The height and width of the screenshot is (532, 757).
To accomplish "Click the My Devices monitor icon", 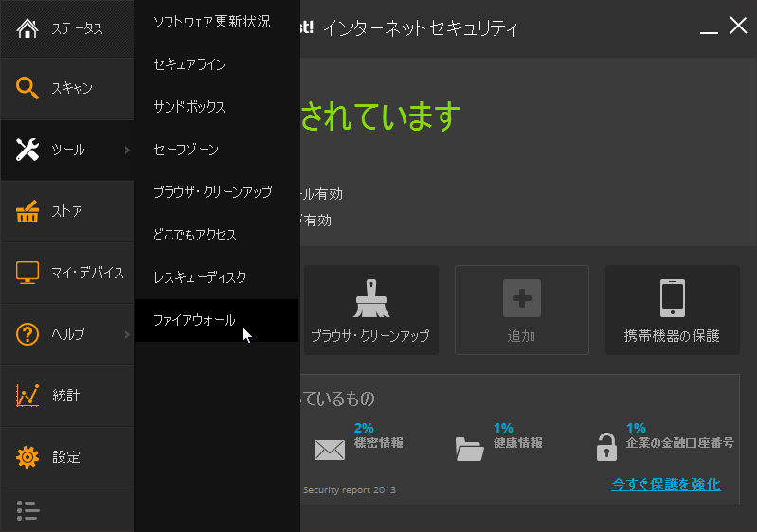I will (x=27, y=273).
